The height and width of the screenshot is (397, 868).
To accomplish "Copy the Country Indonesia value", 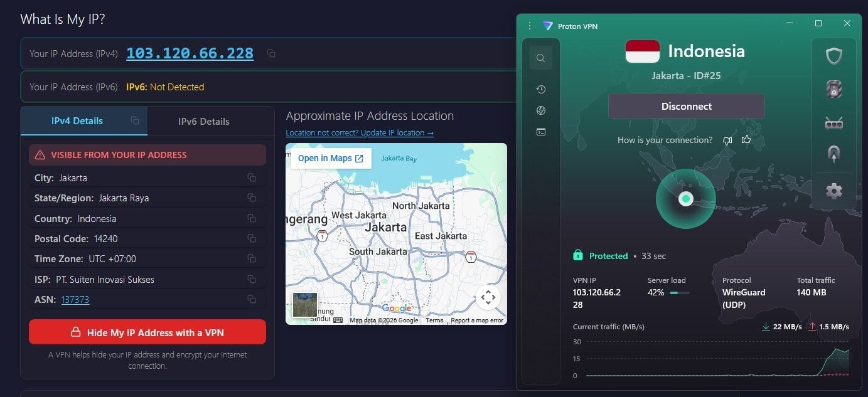I will (x=252, y=218).
